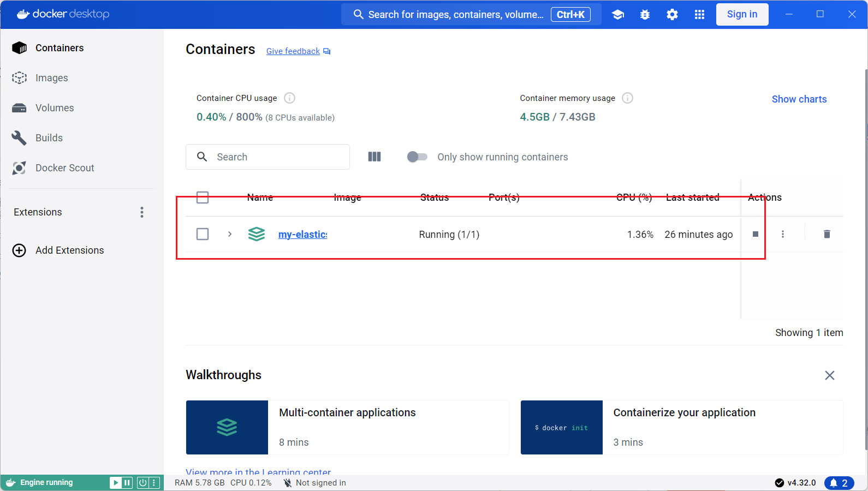Open the Extensions options menu
Image resolution: width=868 pixels, height=491 pixels.
coord(142,212)
